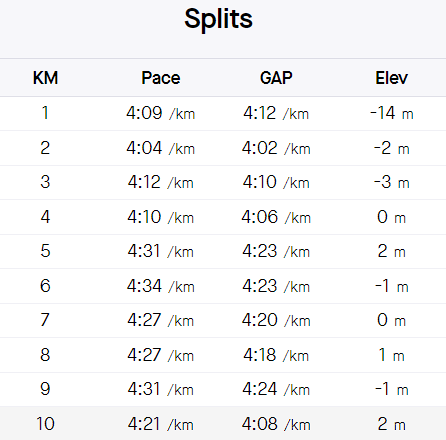Select 4:08 GAP value for kilometer 10

click(x=276, y=424)
